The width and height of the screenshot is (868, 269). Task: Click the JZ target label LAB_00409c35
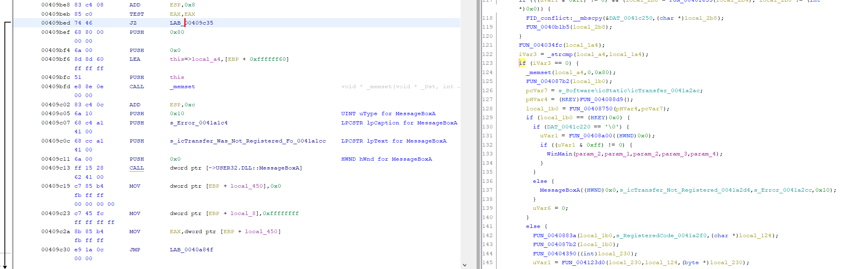click(x=191, y=23)
